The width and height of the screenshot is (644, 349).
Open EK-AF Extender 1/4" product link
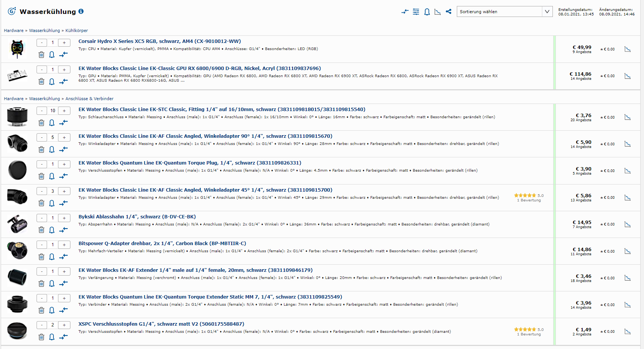pos(195,270)
